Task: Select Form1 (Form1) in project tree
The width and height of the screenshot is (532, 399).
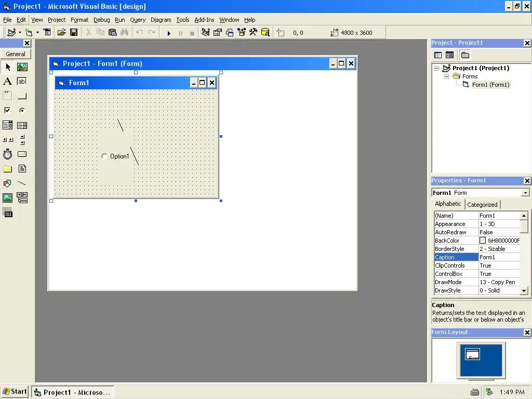Action: (x=490, y=85)
